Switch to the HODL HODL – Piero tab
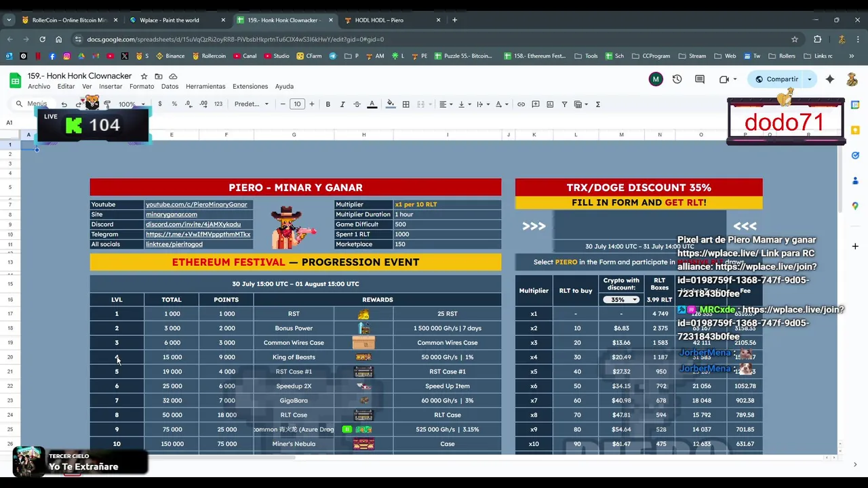 [392, 20]
